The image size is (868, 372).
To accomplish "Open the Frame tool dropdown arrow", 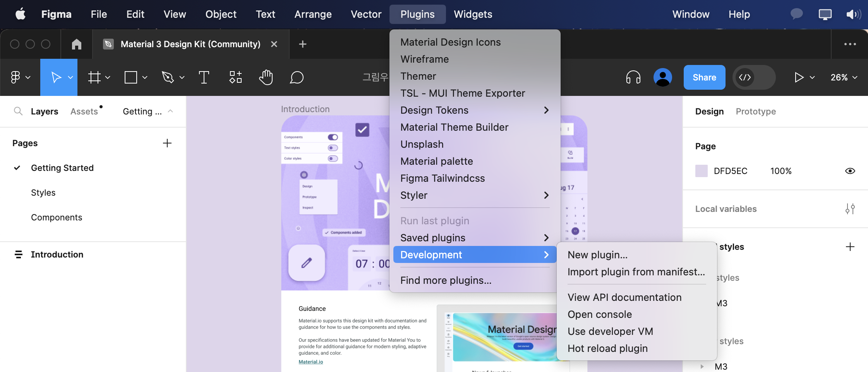I will tap(108, 77).
